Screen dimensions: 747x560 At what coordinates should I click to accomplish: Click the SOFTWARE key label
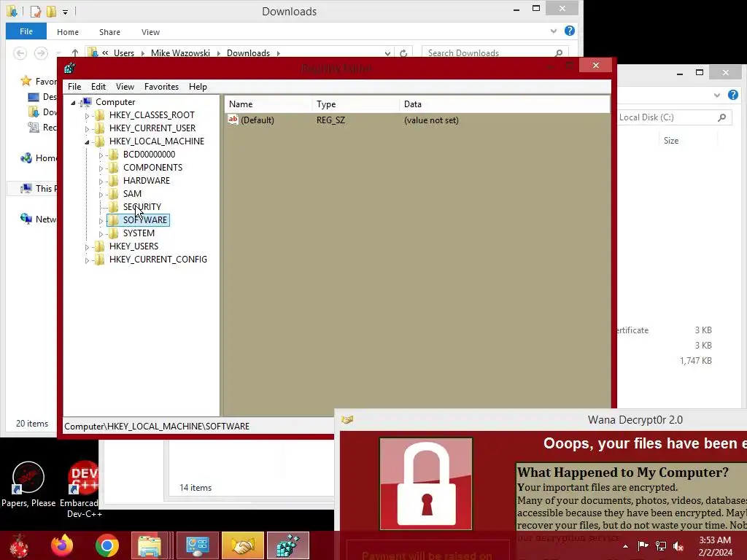[145, 220]
